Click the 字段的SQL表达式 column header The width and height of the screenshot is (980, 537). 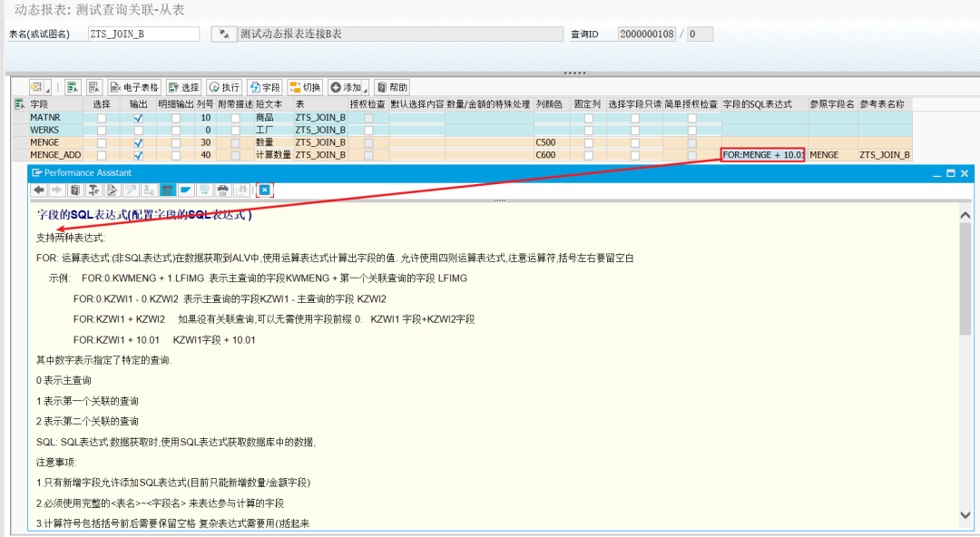764,104
